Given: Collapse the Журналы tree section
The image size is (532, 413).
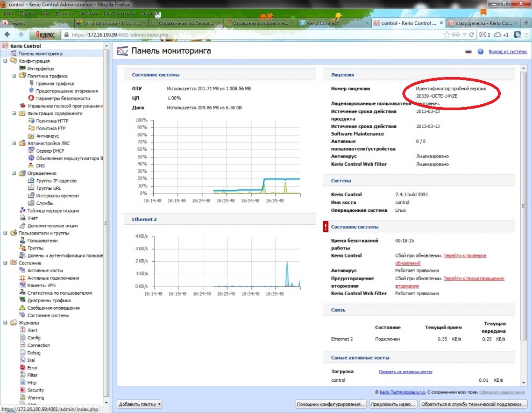Looking at the screenshot, I should tap(5, 323).
